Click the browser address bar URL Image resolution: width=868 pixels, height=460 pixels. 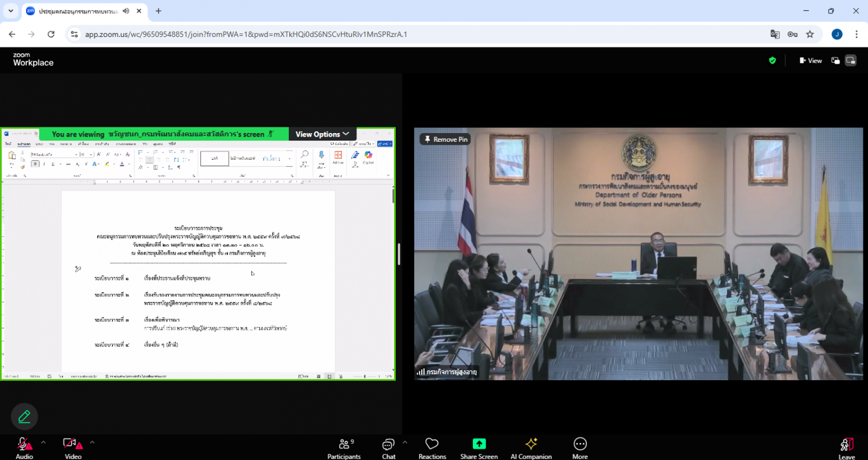click(x=246, y=34)
